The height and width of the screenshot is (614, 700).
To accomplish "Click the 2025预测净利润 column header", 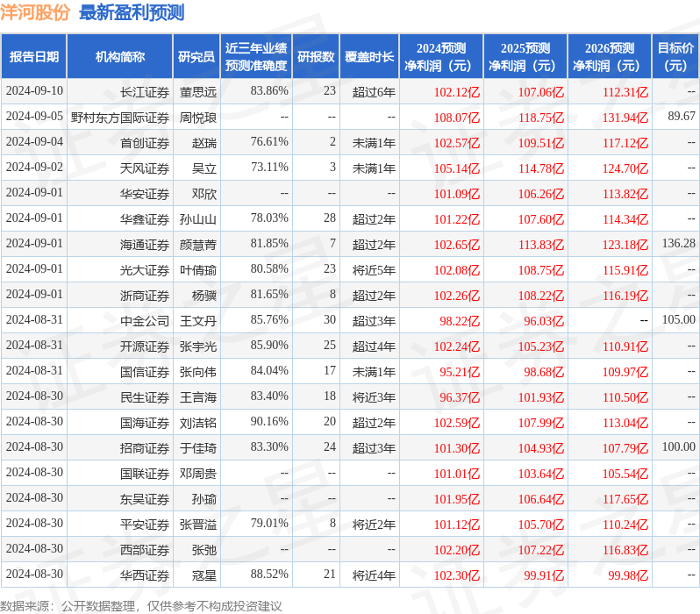I will 525,57.
